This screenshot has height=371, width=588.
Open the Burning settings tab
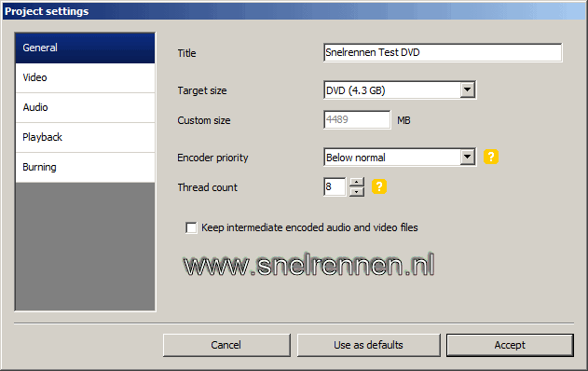(85, 167)
